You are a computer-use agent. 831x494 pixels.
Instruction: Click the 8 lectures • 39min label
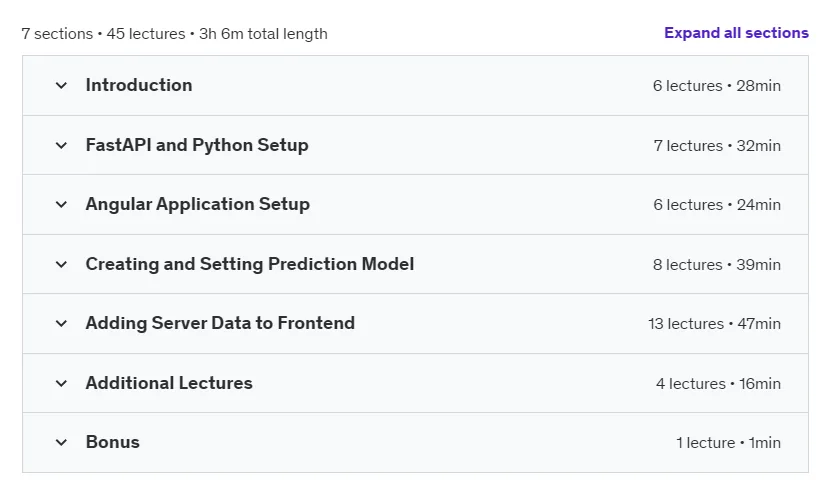tap(717, 264)
